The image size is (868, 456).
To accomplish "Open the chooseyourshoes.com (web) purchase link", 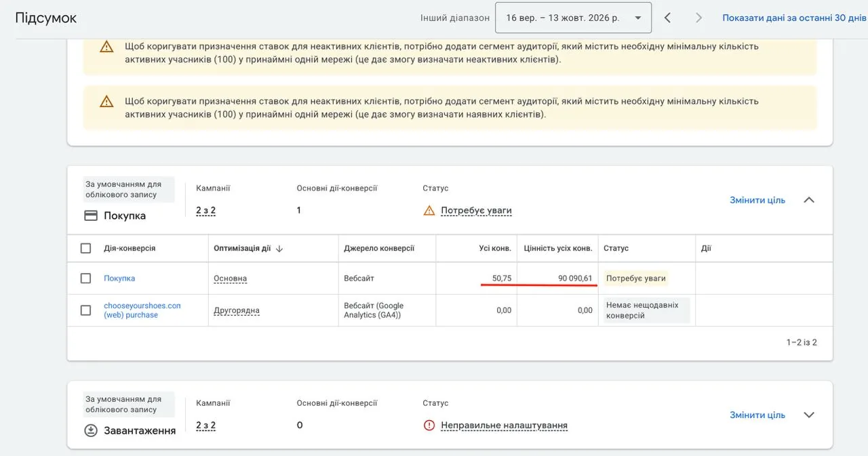I will (142, 310).
